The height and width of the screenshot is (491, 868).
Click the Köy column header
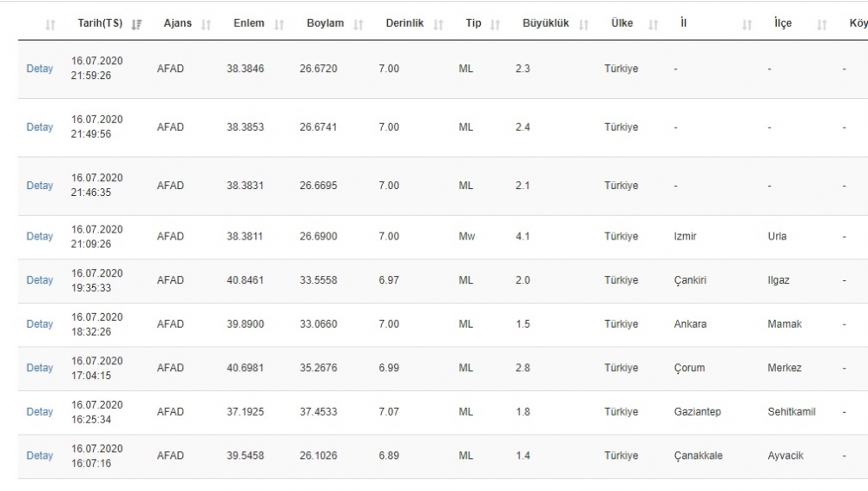(858, 23)
